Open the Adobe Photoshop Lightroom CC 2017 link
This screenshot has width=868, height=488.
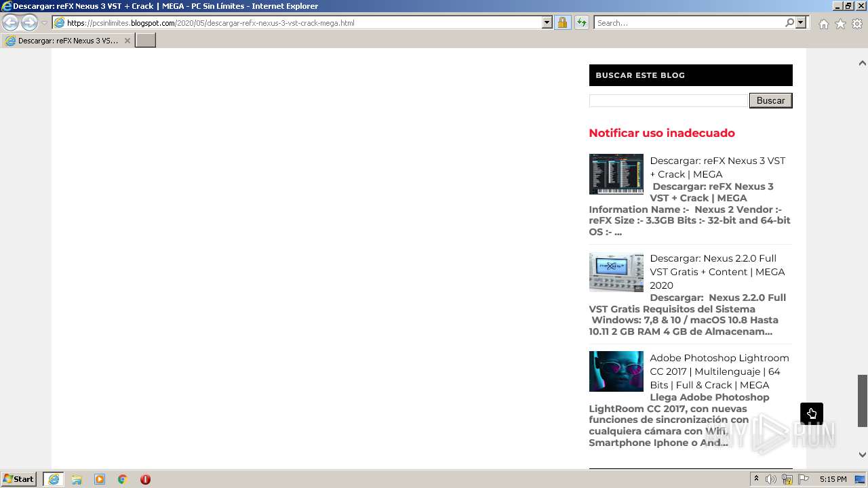719,371
